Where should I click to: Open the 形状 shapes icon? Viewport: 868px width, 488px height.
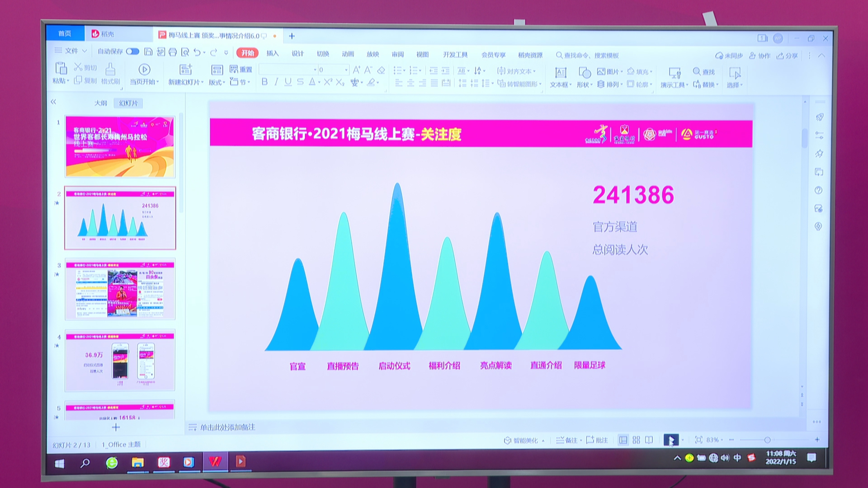click(585, 73)
